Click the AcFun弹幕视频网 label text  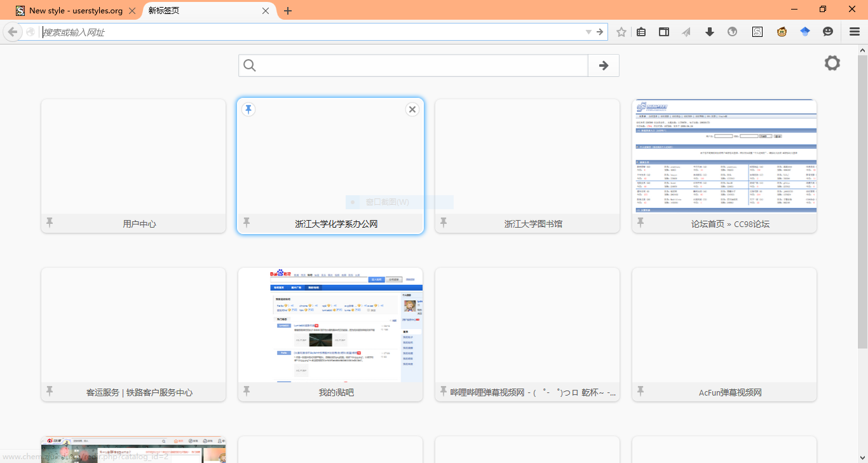click(x=730, y=392)
